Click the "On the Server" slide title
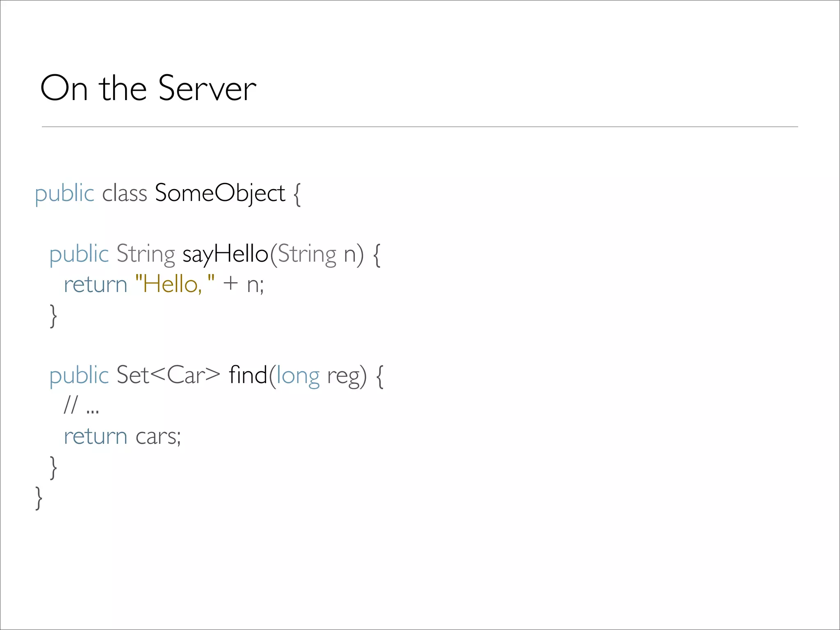Viewport: 840px width, 630px height. point(148,88)
